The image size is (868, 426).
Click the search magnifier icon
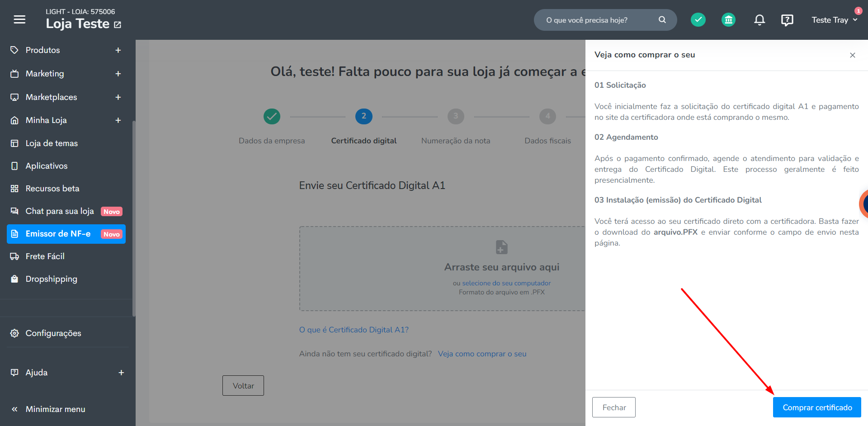(662, 19)
